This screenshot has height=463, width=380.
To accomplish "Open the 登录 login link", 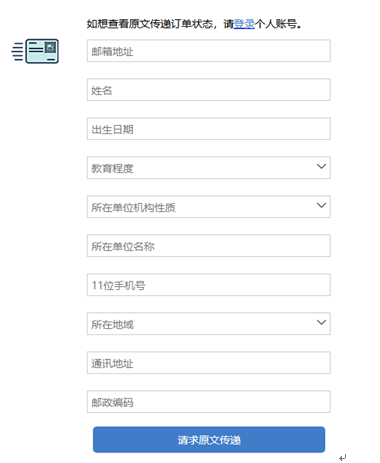I will [244, 24].
